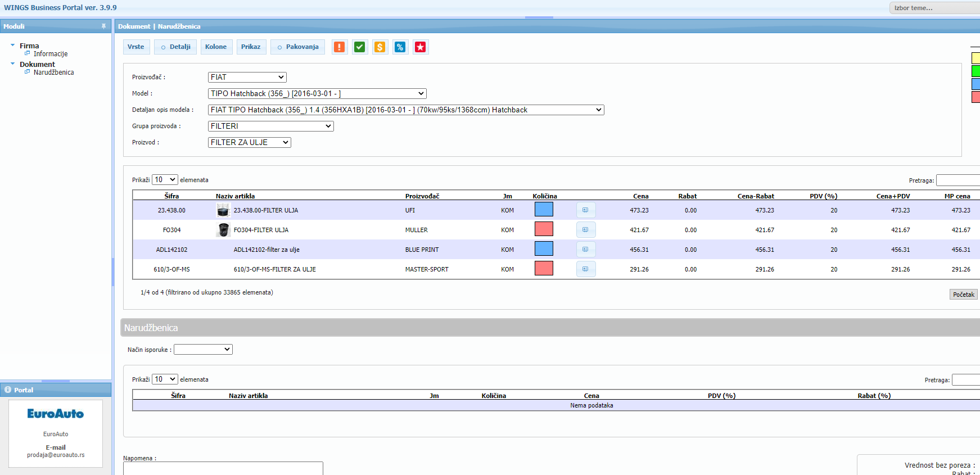Collapse the Firma tree node
Screen dimensions: 980x475
click(x=13, y=45)
